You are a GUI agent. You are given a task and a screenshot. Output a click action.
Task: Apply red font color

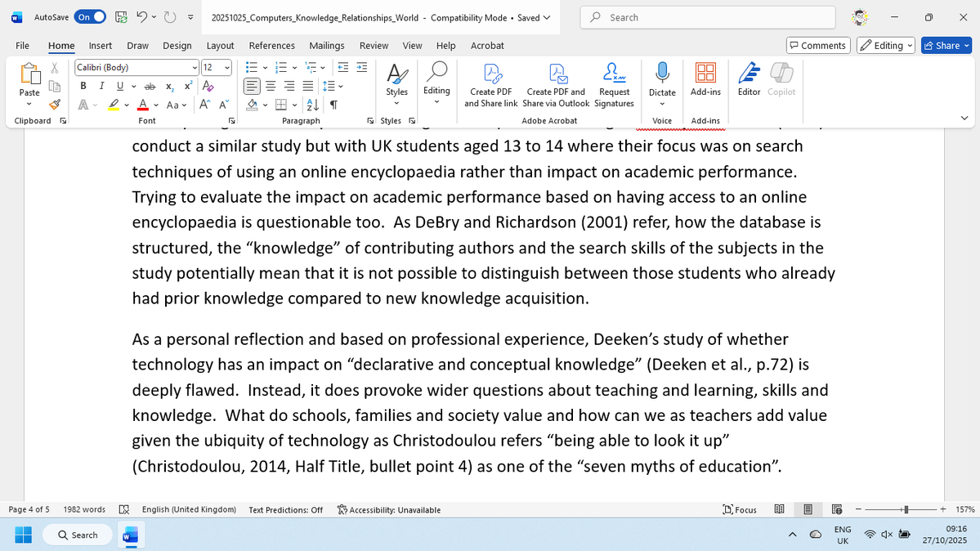(x=143, y=105)
